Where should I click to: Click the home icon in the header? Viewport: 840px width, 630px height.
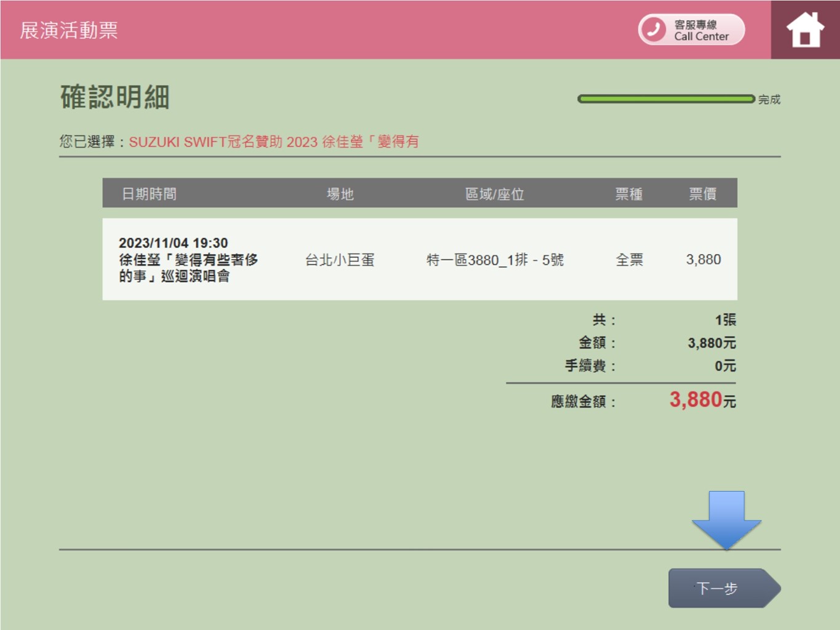click(x=805, y=30)
